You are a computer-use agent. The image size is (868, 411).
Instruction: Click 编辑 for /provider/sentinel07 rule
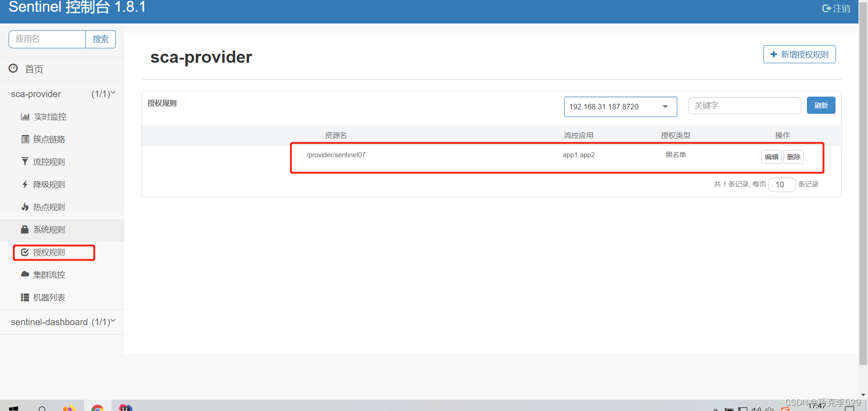[771, 157]
